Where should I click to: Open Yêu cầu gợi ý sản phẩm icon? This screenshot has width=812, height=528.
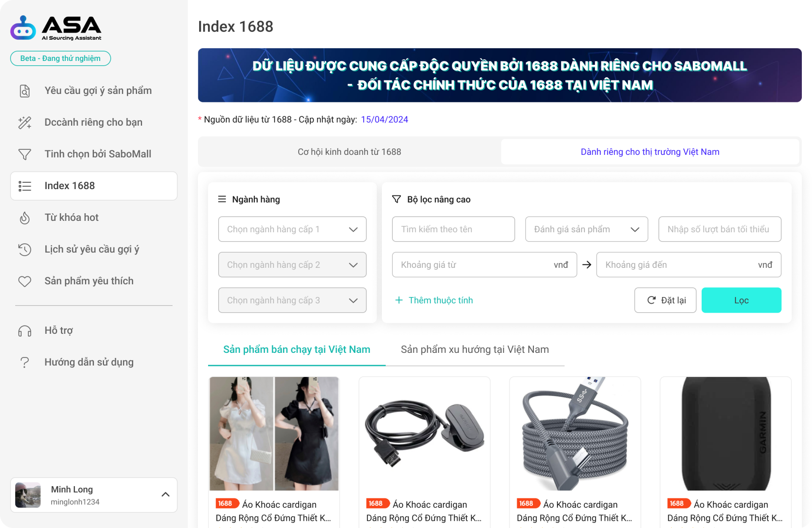point(25,91)
